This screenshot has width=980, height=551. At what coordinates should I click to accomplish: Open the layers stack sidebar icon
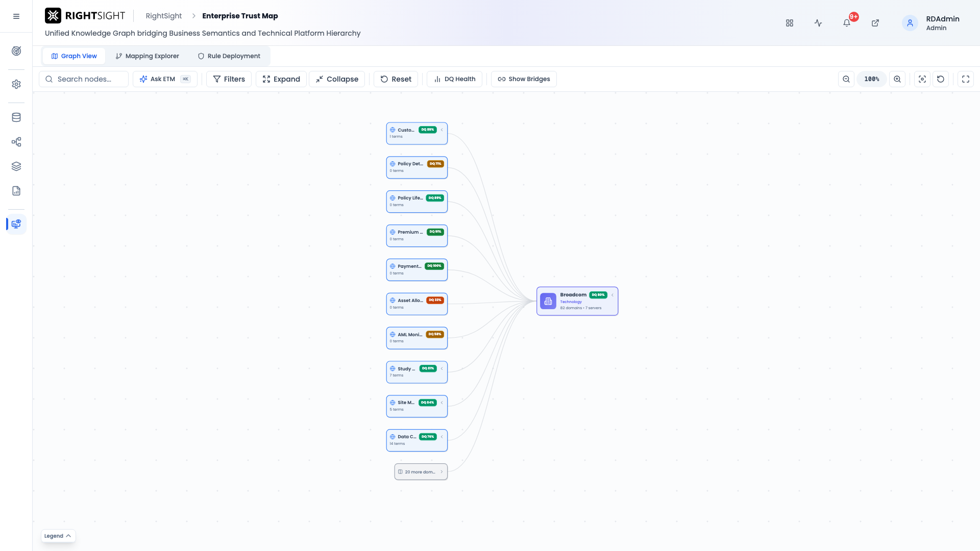click(x=16, y=166)
